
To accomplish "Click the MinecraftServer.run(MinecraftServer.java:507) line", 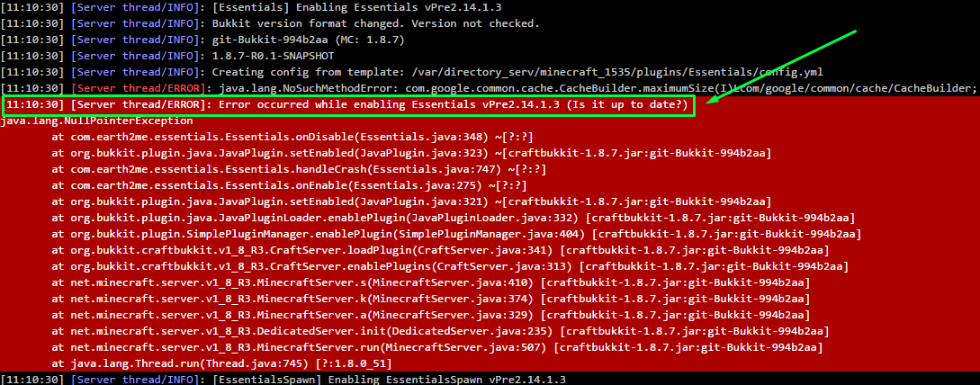I will [436, 347].
